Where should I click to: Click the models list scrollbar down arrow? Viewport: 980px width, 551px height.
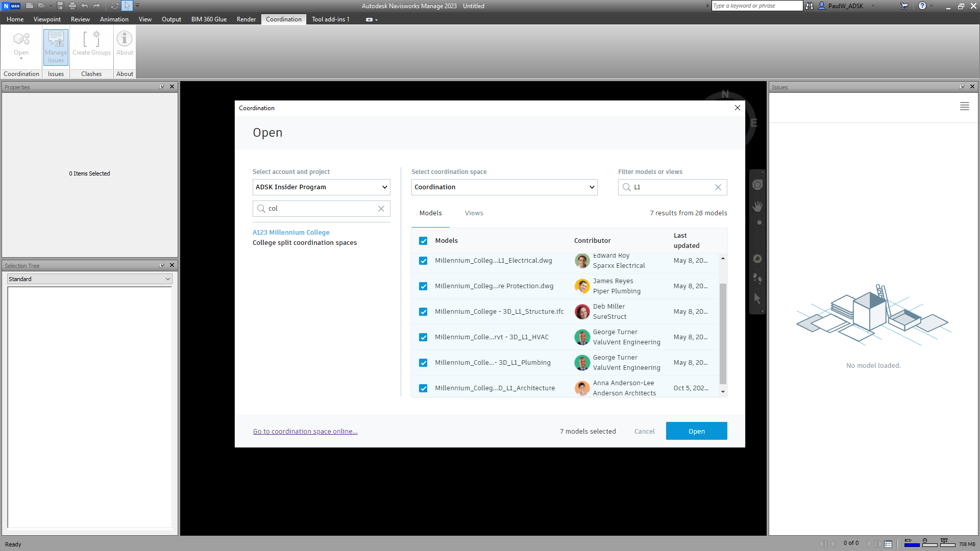pos(723,392)
